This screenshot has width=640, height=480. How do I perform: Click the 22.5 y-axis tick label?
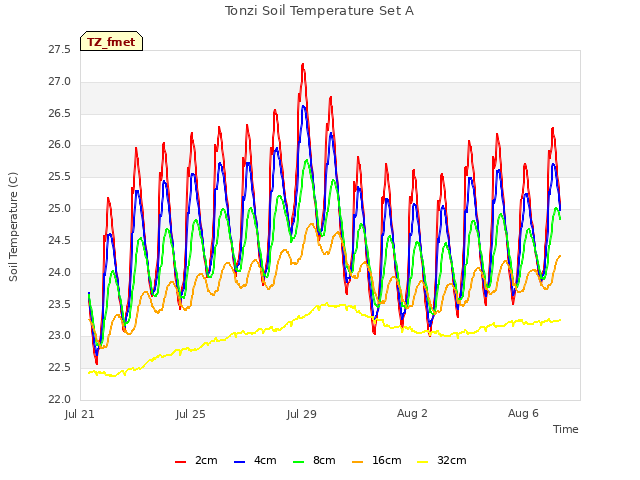pyautogui.click(x=60, y=368)
